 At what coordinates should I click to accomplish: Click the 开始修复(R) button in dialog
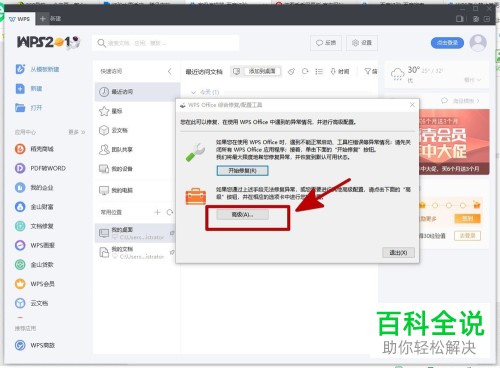click(242, 171)
